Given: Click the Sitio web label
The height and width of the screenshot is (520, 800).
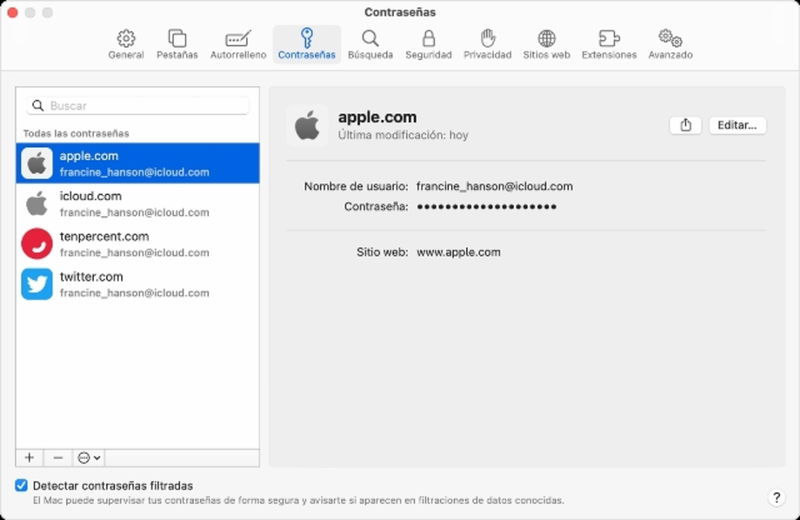Looking at the screenshot, I should pyautogui.click(x=382, y=252).
